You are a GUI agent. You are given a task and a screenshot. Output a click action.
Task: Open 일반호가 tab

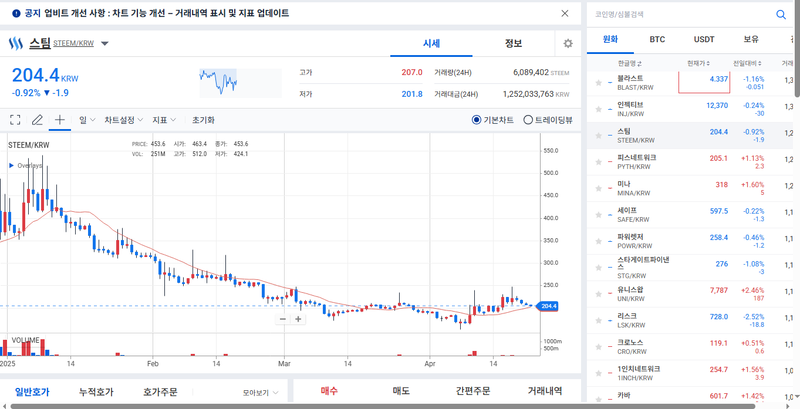pyautogui.click(x=32, y=392)
